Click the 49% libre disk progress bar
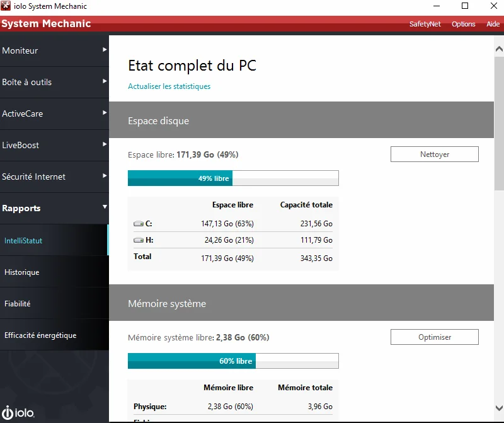This screenshot has height=423, width=504. tap(233, 178)
